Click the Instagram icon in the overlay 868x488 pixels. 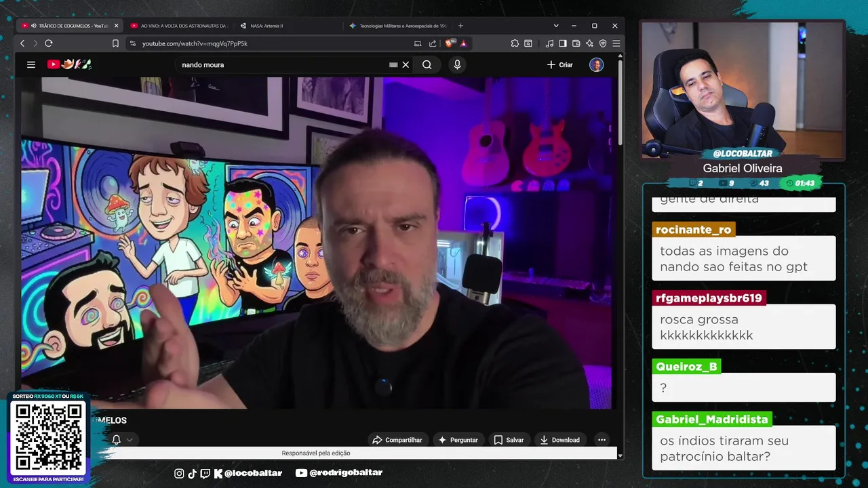(179, 473)
